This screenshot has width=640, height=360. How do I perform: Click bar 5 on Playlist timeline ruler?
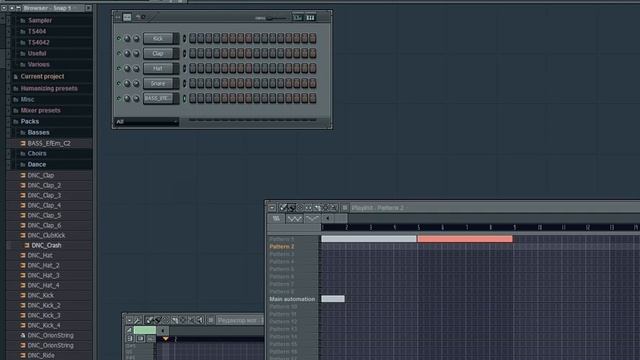click(x=418, y=227)
